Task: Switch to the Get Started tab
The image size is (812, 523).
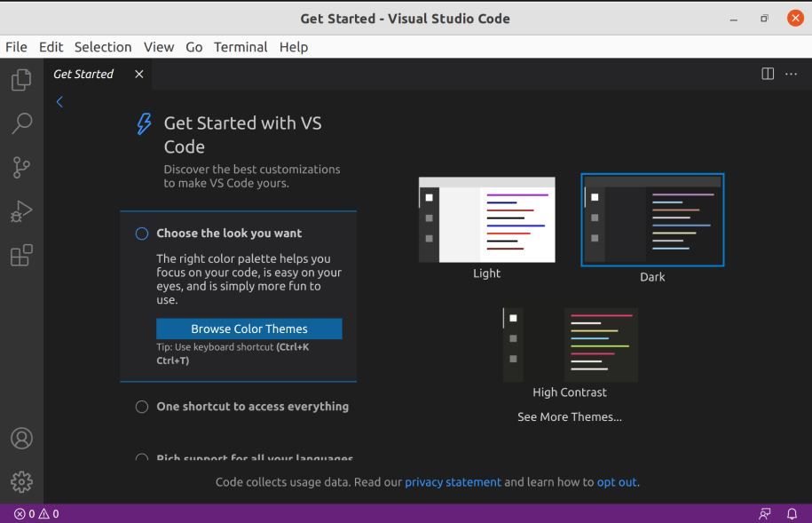Action: click(x=83, y=74)
